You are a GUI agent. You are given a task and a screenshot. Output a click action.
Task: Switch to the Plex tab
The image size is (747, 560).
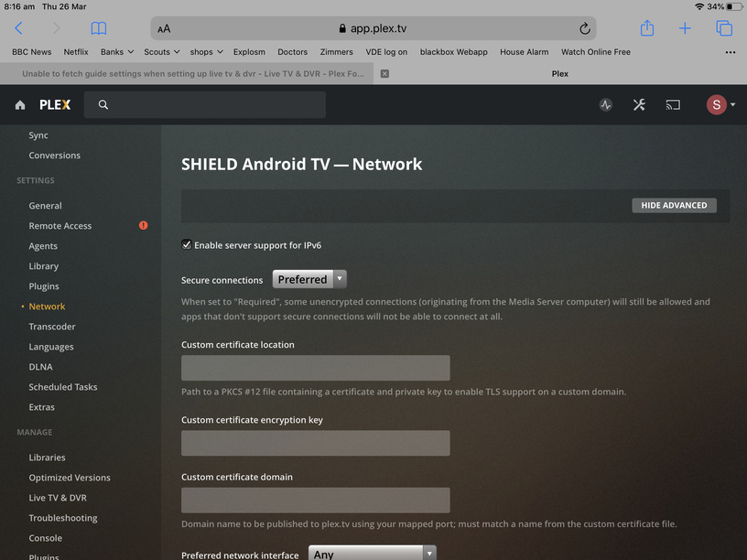(559, 74)
